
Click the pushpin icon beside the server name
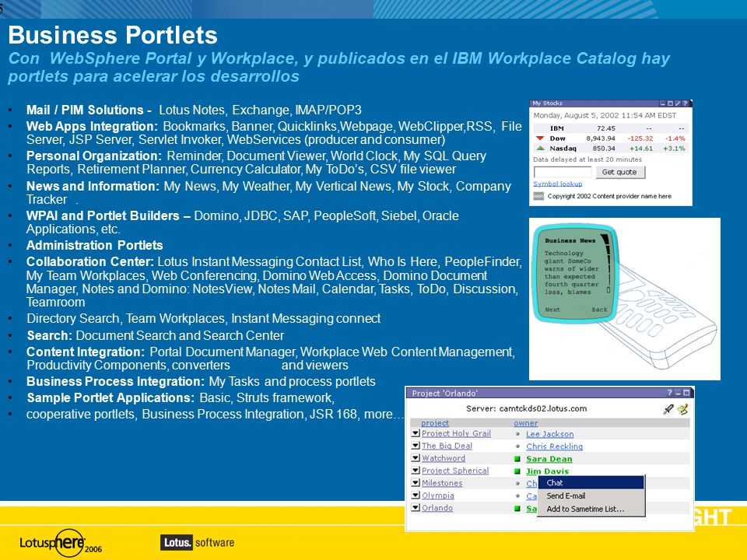(668, 409)
